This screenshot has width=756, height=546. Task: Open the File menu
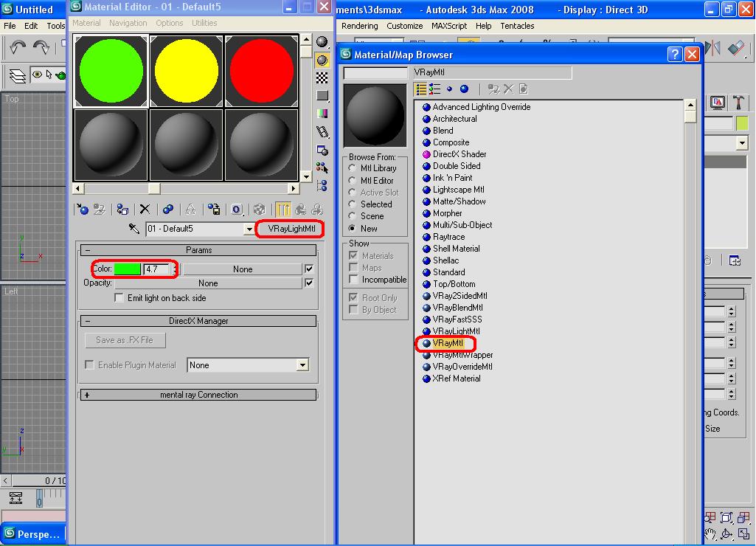[10, 26]
